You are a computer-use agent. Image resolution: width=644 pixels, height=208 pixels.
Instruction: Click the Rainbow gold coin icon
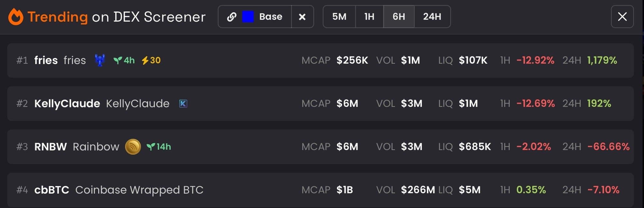pyautogui.click(x=133, y=147)
